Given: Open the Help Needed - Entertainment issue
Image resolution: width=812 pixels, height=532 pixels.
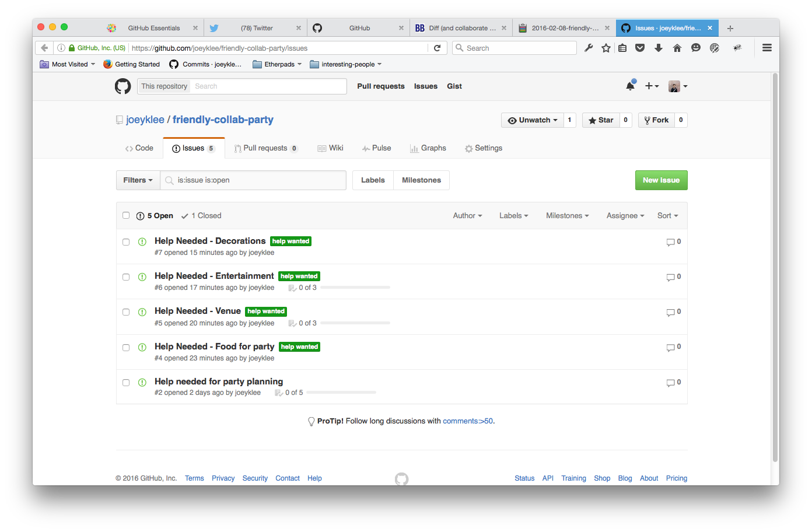Looking at the screenshot, I should click(x=214, y=276).
